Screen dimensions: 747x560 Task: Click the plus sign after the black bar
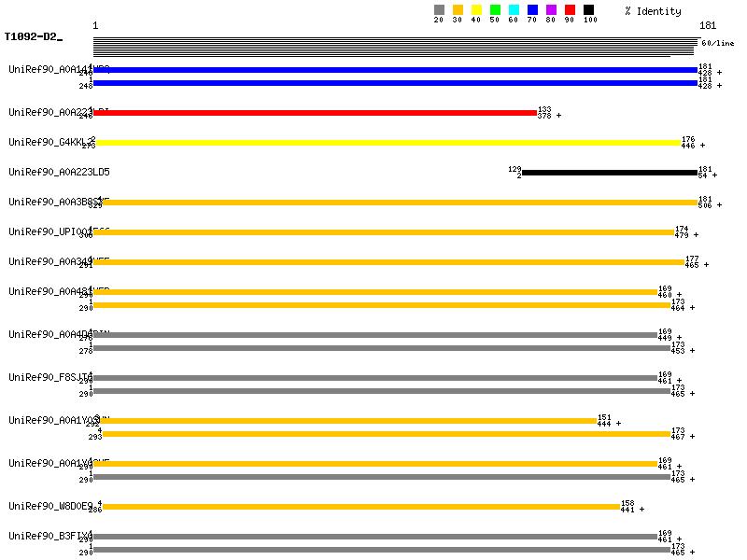715,175
